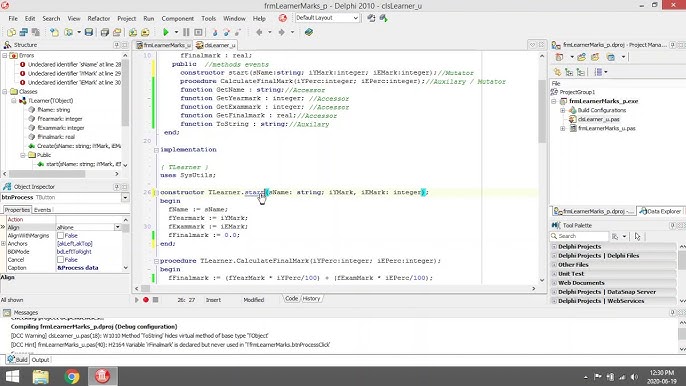Open the Align property value dropdown
The height and width of the screenshot is (386, 686).
click(x=117, y=227)
